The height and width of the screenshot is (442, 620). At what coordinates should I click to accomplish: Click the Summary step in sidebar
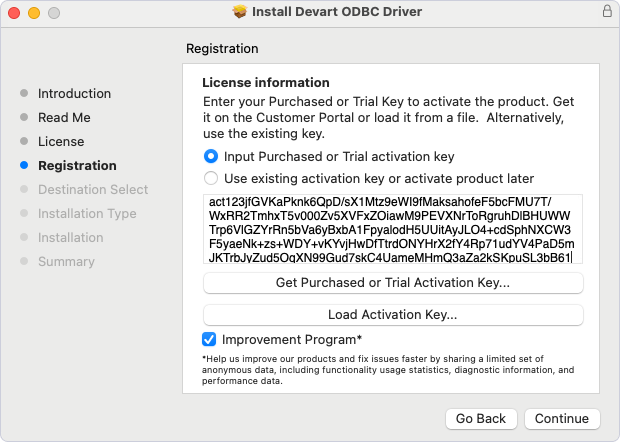[66, 262]
